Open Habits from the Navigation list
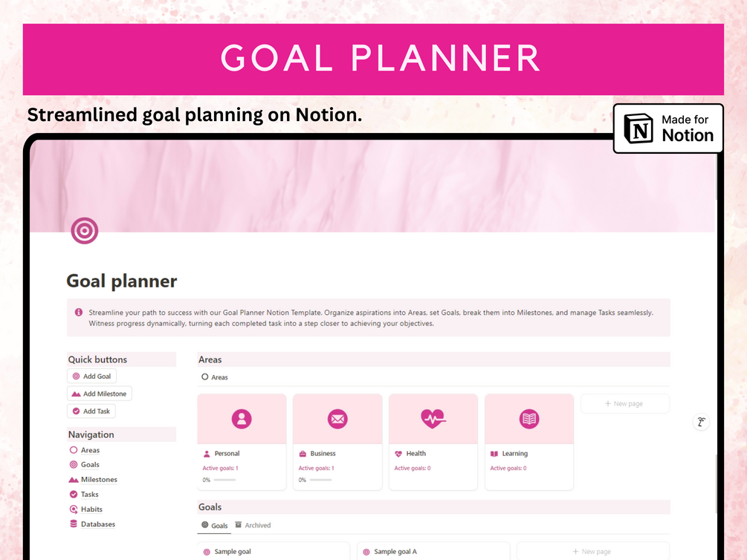 click(91, 509)
